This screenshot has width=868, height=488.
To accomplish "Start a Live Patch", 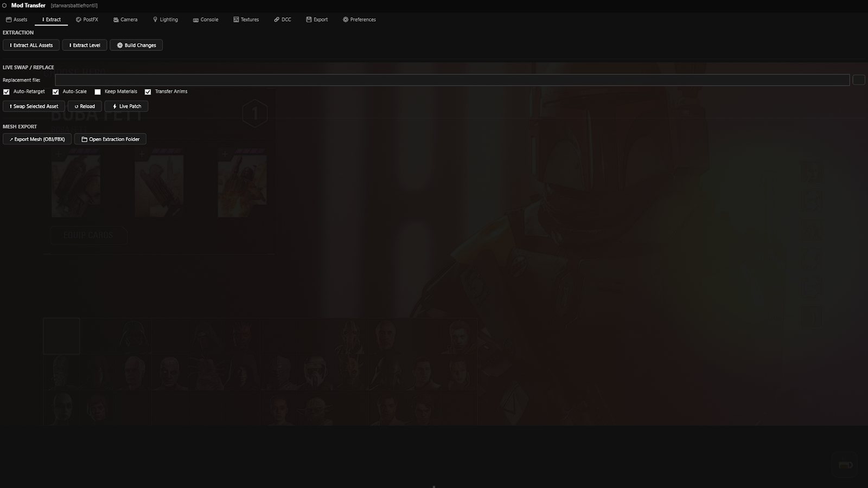I will (126, 106).
